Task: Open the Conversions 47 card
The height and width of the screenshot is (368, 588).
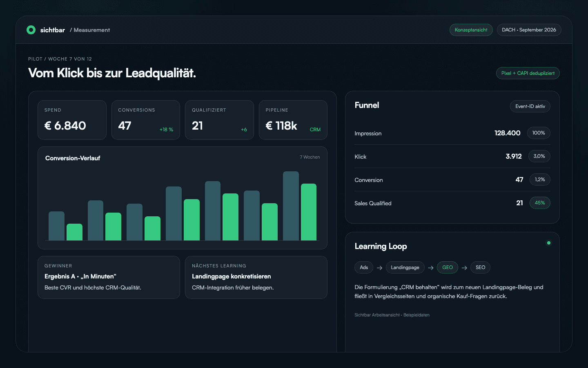Action: tap(146, 120)
